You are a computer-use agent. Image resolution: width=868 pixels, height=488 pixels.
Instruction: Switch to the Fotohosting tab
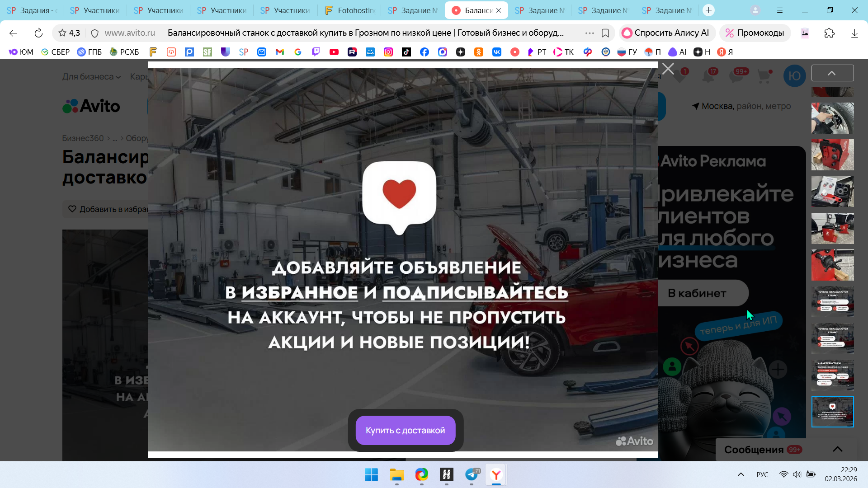349,10
